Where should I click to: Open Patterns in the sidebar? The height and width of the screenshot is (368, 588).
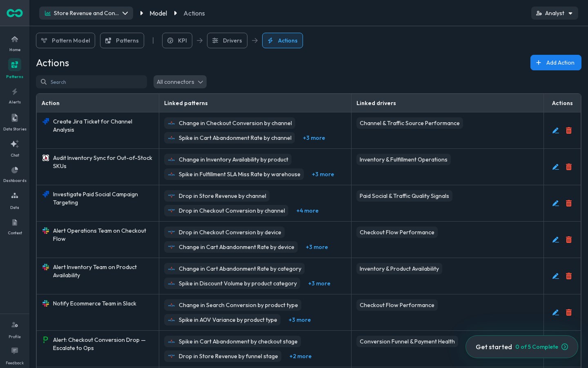(x=15, y=69)
